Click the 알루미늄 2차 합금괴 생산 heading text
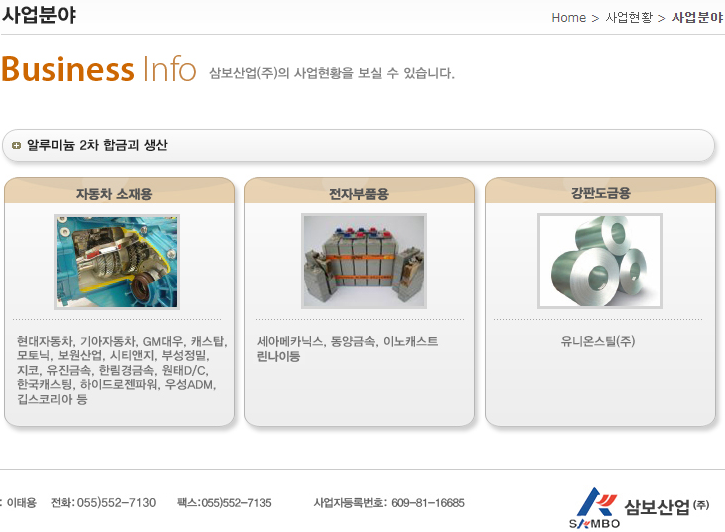The width and height of the screenshot is (725, 532). tap(97, 145)
